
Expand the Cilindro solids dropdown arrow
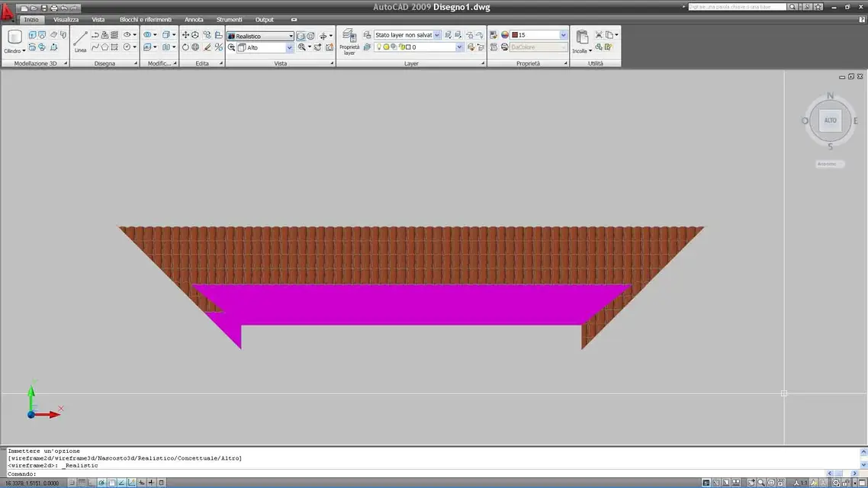[24, 51]
